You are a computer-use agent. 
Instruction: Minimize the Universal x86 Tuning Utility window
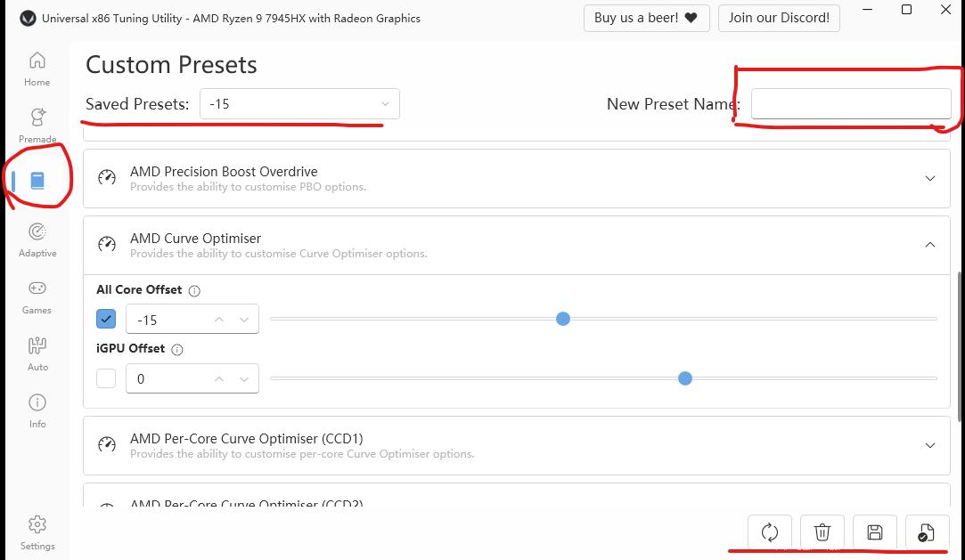(x=868, y=11)
